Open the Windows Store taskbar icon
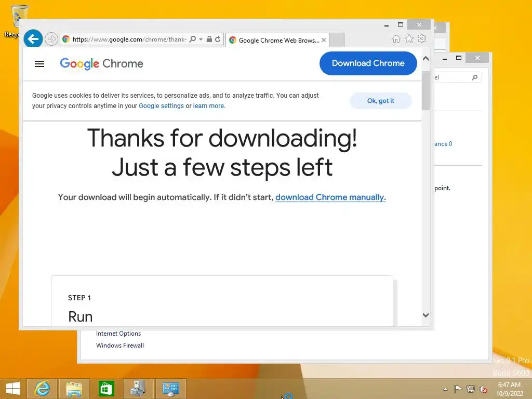Screen dimensions: 532x399 click(x=106, y=389)
